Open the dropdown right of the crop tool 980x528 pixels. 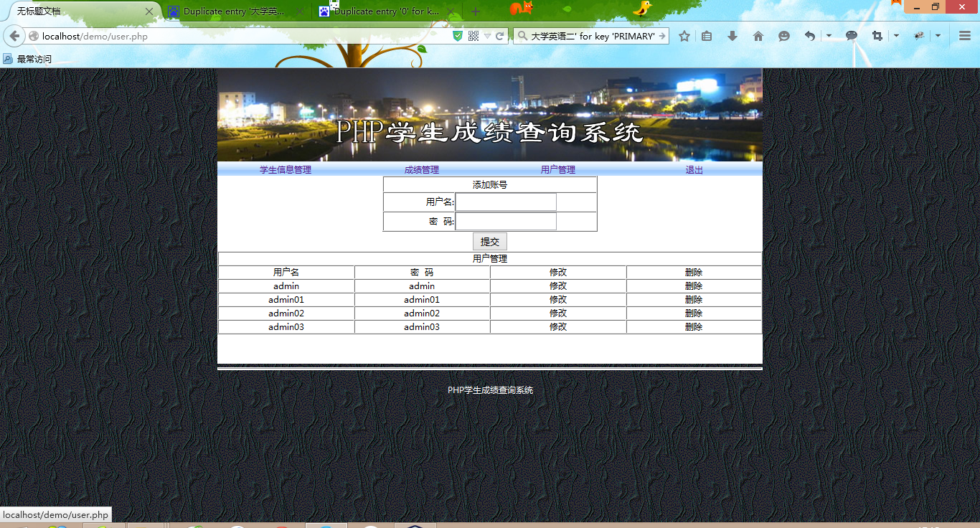895,35
